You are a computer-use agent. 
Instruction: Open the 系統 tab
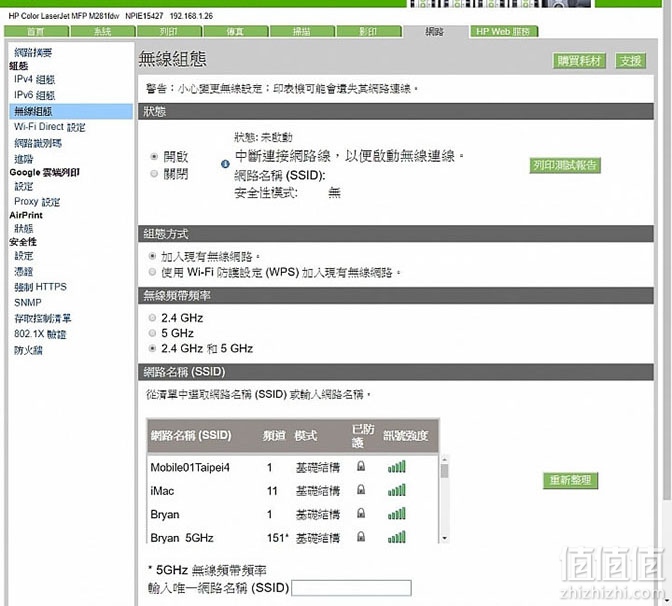point(103,31)
